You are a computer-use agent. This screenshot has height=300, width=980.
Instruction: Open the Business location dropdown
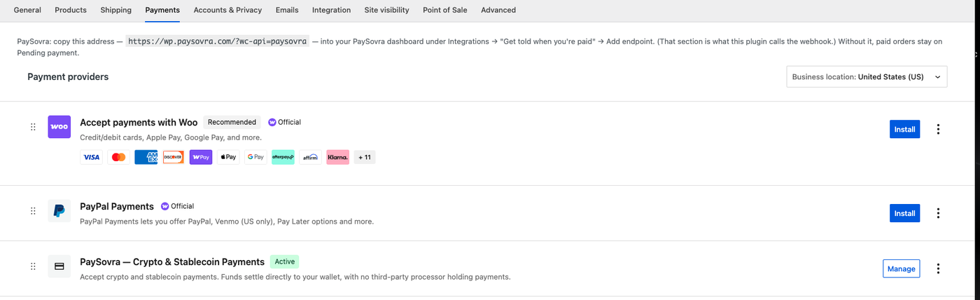pyautogui.click(x=867, y=77)
